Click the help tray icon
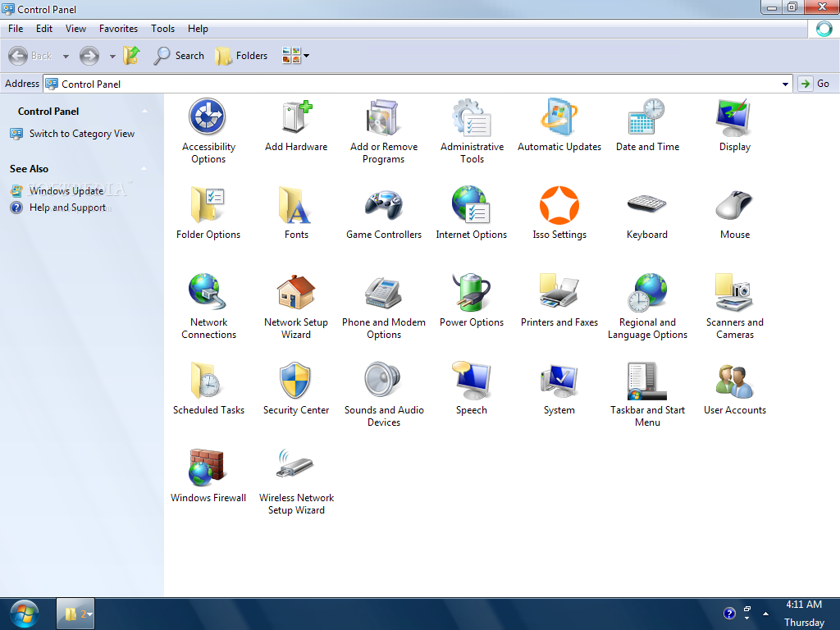This screenshot has width=840, height=630. 729,614
